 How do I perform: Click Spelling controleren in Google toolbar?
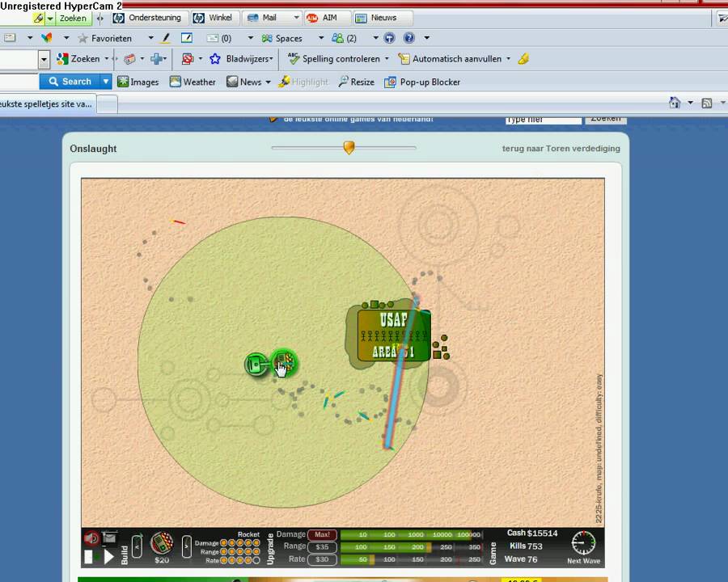[334, 59]
